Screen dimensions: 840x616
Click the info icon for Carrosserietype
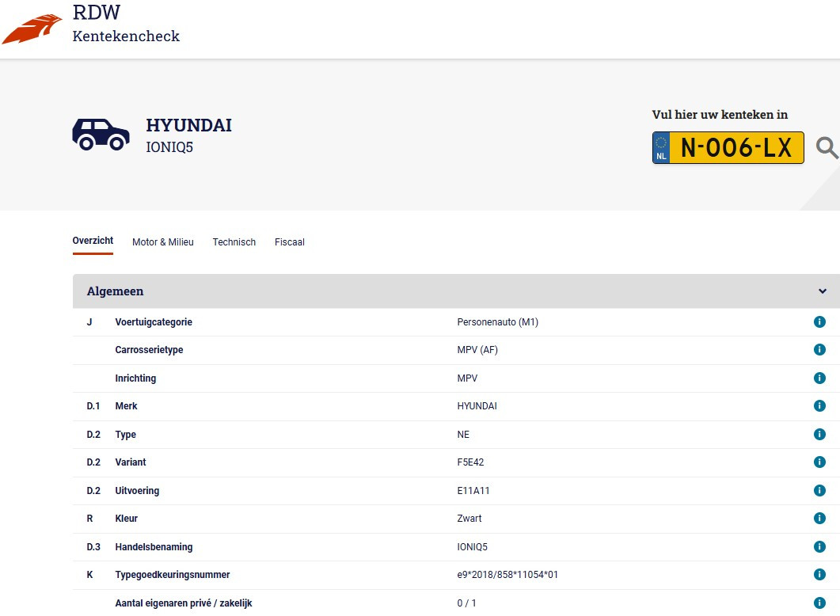click(819, 349)
